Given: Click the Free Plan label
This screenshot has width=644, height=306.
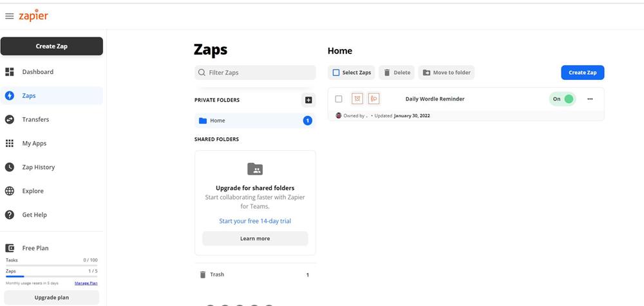Looking at the screenshot, I should (x=35, y=248).
